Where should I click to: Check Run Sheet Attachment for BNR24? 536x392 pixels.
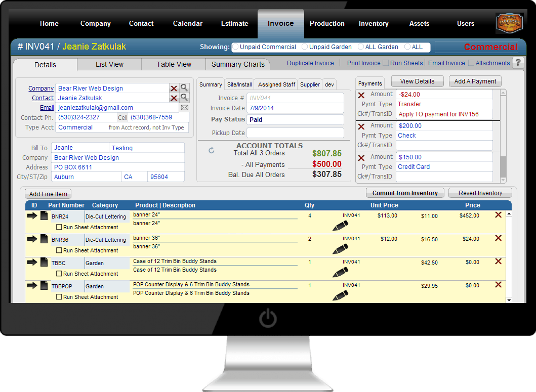point(59,227)
